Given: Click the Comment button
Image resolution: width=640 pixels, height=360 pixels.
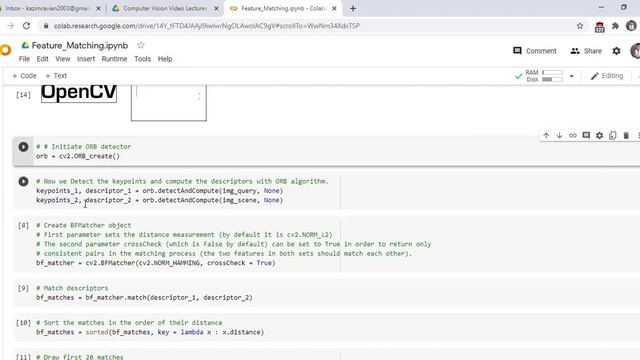Looking at the screenshot, I should [535, 51].
